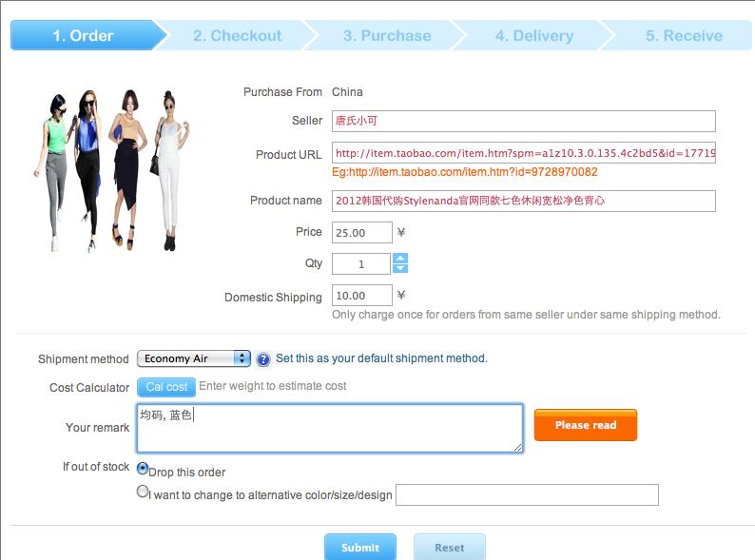This screenshot has width=755, height=560.
Task: Focus the Seller input field
Action: pyautogui.click(x=523, y=122)
